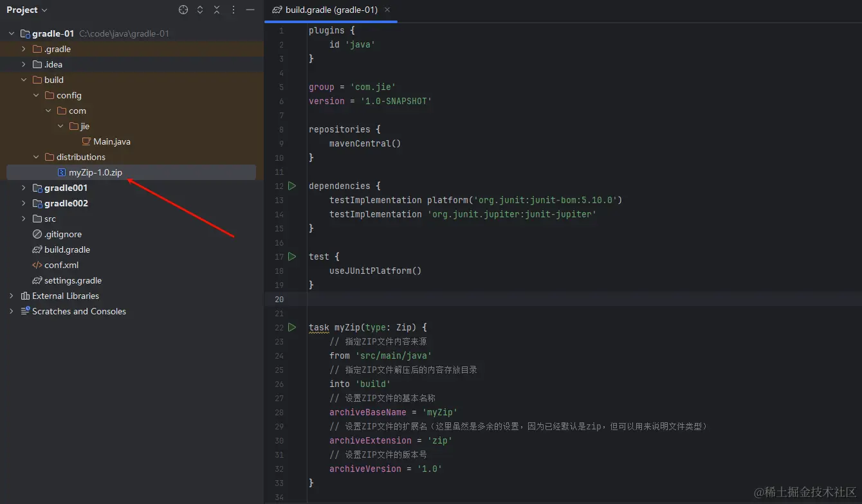This screenshot has height=504, width=862.
Task: Select build.gradle (gradle-01) editor tab
Action: pyautogui.click(x=331, y=10)
